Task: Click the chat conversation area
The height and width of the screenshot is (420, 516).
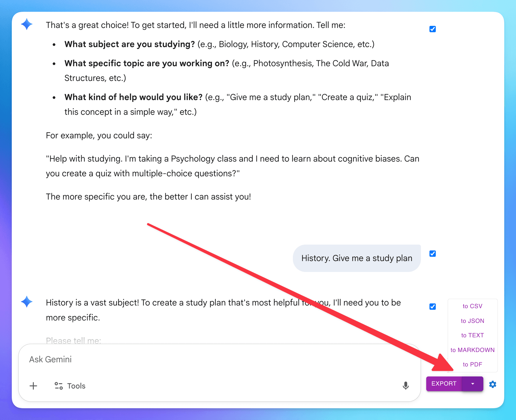Action: pos(206,147)
